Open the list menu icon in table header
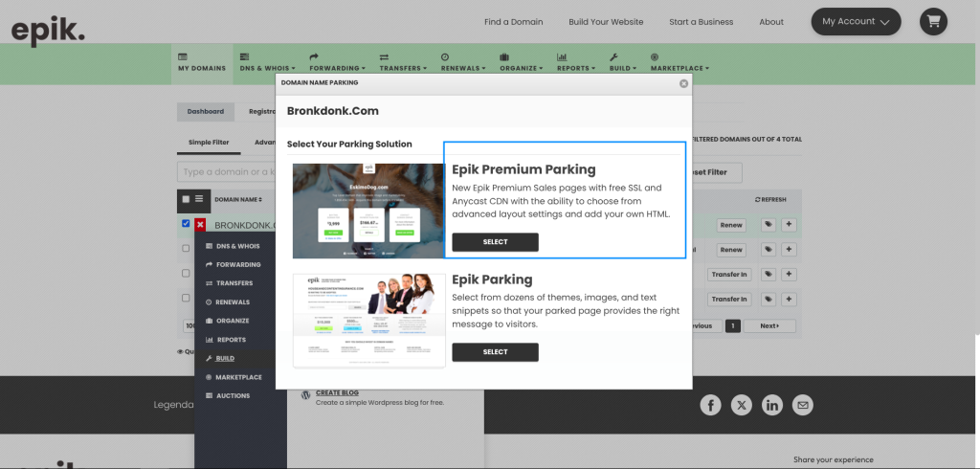Image resolution: width=980 pixels, height=469 pixels. [199, 199]
